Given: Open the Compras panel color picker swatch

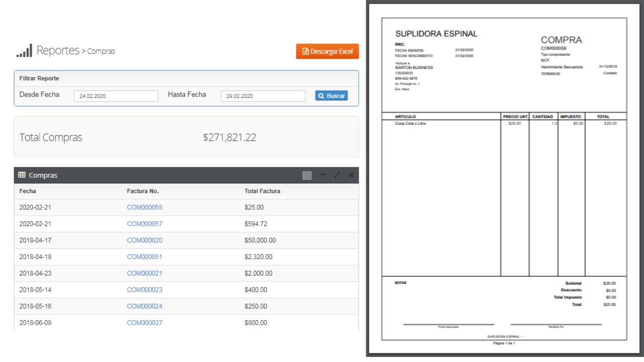Looking at the screenshot, I should coord(307,175).
